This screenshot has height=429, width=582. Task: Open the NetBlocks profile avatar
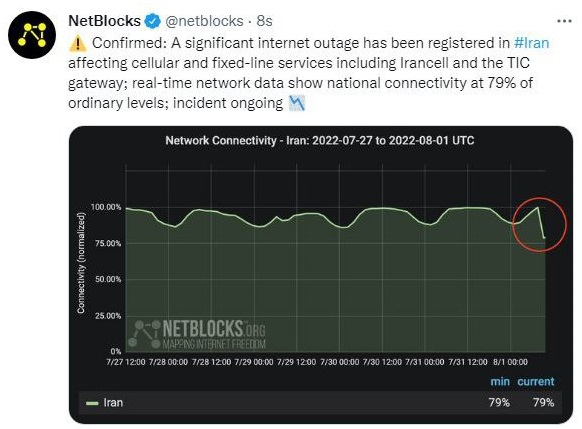[32, 35]
